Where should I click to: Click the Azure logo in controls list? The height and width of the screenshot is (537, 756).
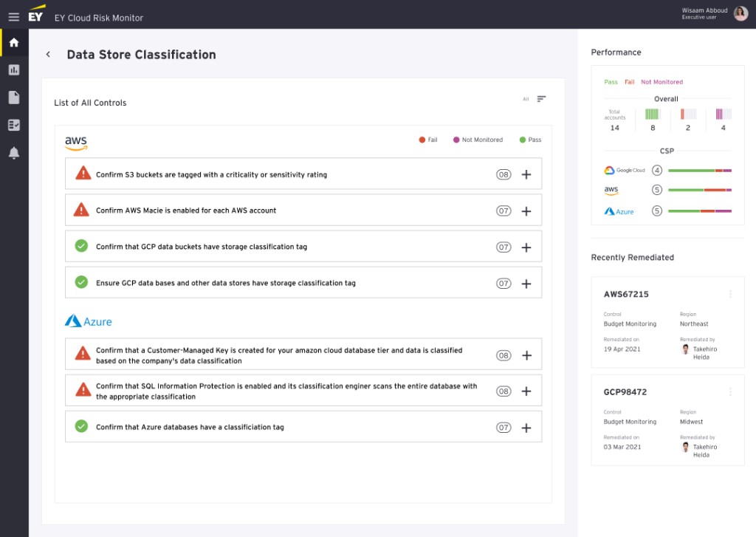coord(89,321)
